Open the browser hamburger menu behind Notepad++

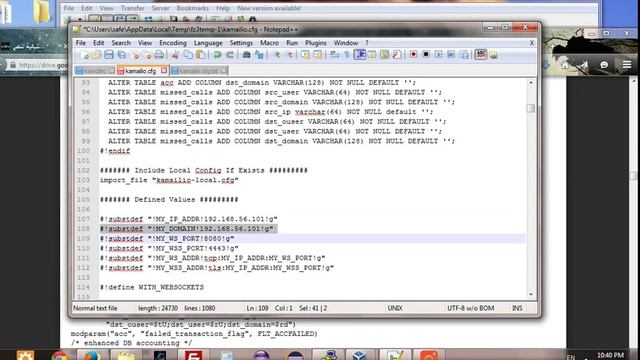[627, 64]
